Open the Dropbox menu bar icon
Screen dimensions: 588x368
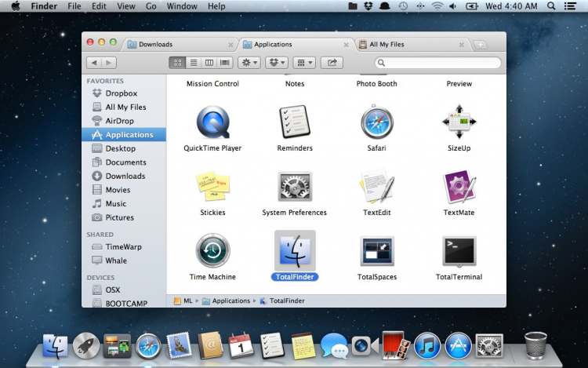[368, 6]
